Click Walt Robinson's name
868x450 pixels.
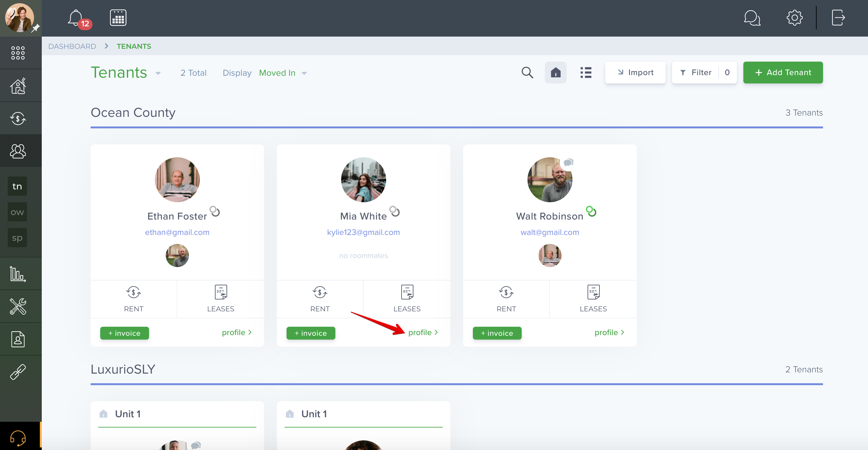point(550,216)
